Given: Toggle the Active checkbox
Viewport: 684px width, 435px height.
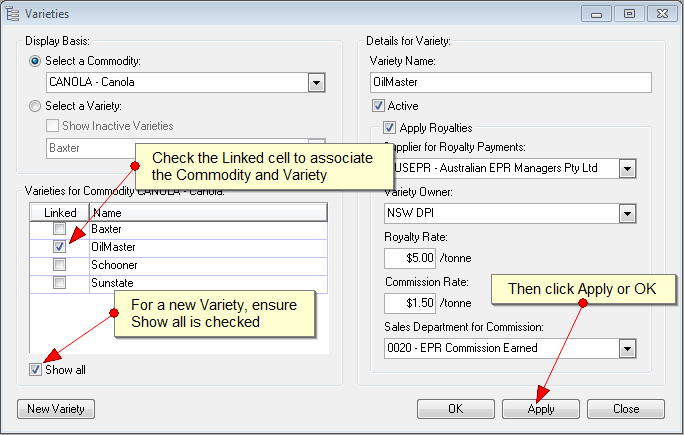Looking at the screenshot, I should click(378, 106).
